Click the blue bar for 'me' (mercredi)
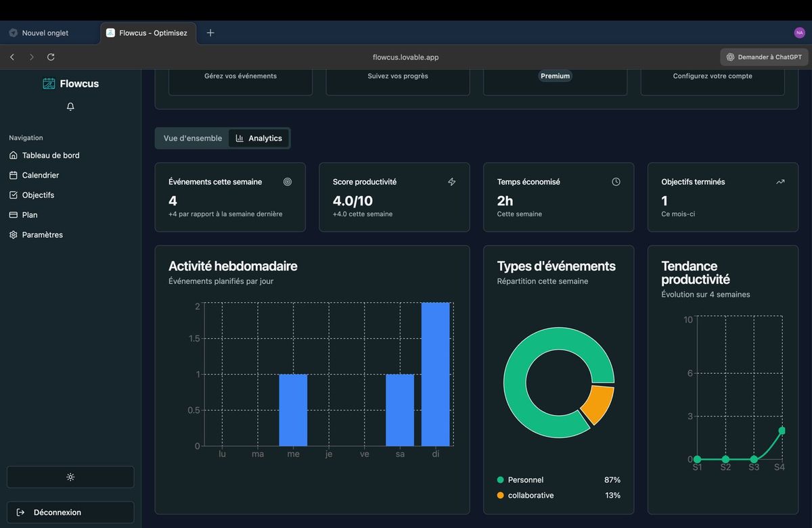This screenshot has width=812, height=528. click(294, 410)
